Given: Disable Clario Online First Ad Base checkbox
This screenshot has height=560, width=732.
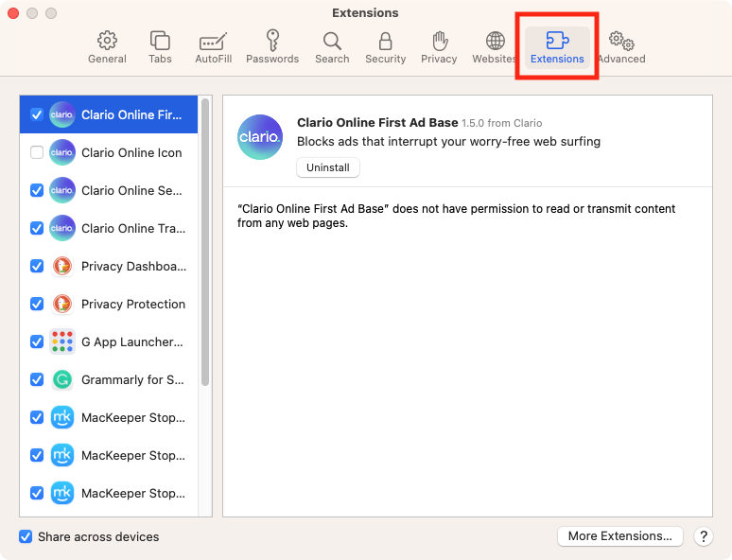Looking at the screenshot, I should 37,114.
